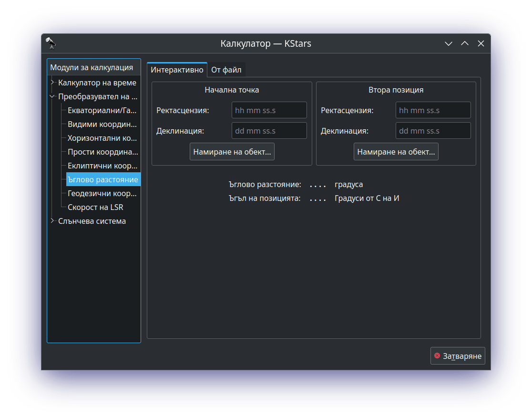Focus Ректасцензия field under Втора позиция

[x=433, y=110]
